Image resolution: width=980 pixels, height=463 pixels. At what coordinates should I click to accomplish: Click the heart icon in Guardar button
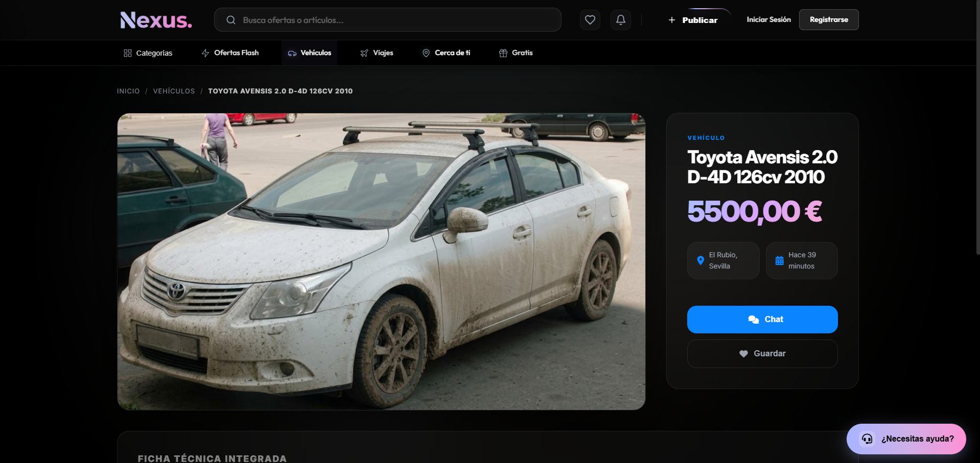click(744, 354)
